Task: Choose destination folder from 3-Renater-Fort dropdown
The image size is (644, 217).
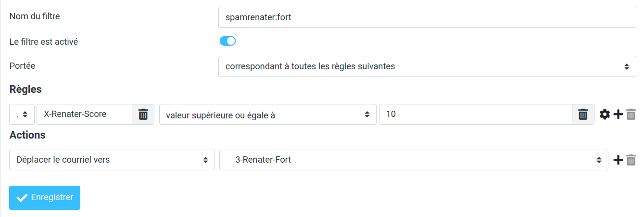Action: coord(413,160)
